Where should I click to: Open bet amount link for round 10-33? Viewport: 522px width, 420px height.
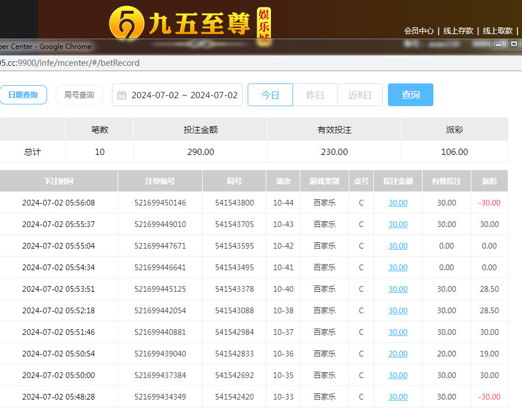pos(398,397)
